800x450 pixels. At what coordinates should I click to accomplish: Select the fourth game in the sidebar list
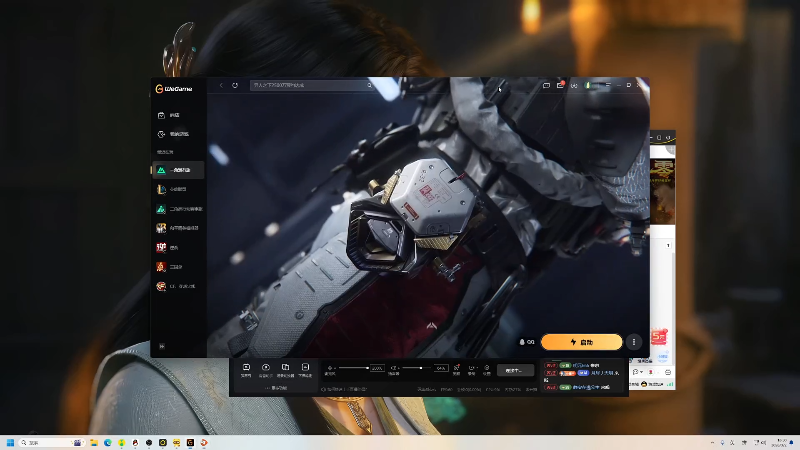[x=178, y=228]
